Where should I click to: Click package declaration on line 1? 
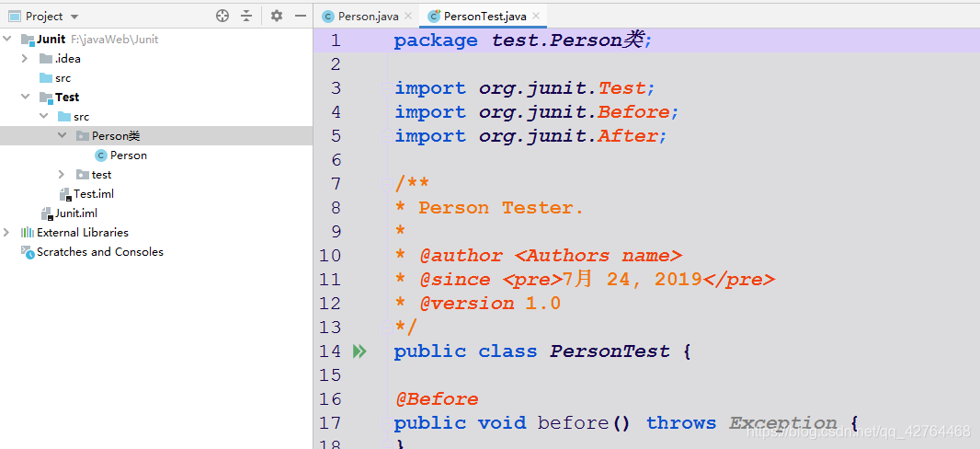point(523,40)
